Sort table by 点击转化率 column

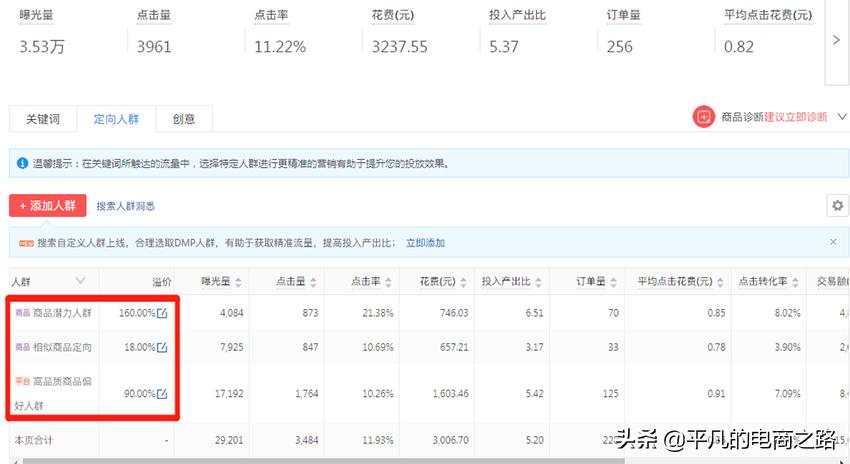[795, 282]
